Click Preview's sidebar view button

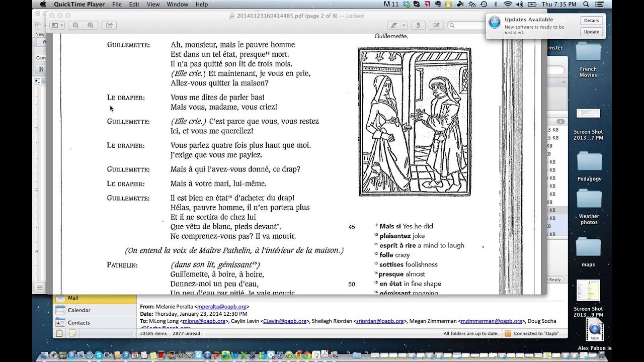coord(57,25)
